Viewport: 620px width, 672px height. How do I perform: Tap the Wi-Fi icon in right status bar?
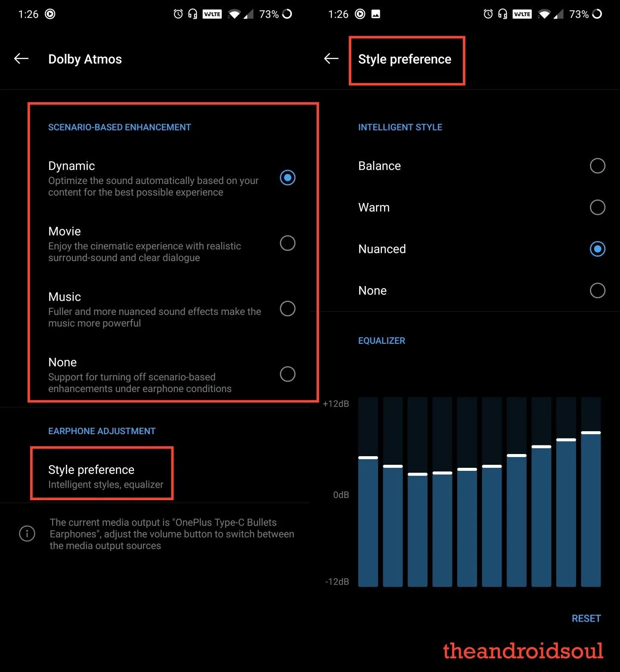pos(544,14)
